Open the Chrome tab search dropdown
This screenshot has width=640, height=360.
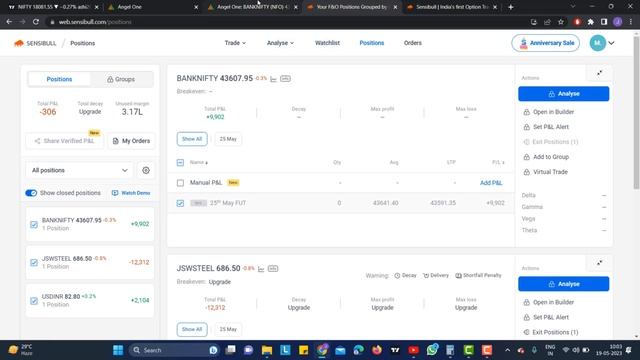click(x=573, y=7)
